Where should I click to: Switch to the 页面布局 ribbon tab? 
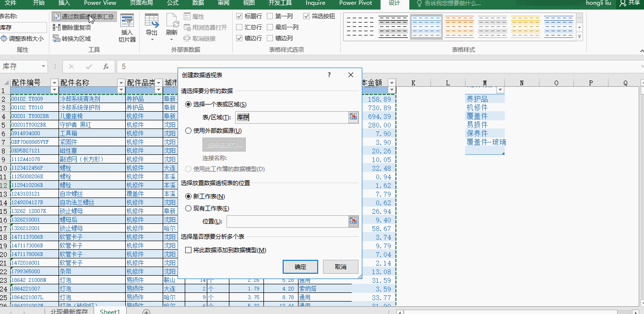tap(142, 3)
